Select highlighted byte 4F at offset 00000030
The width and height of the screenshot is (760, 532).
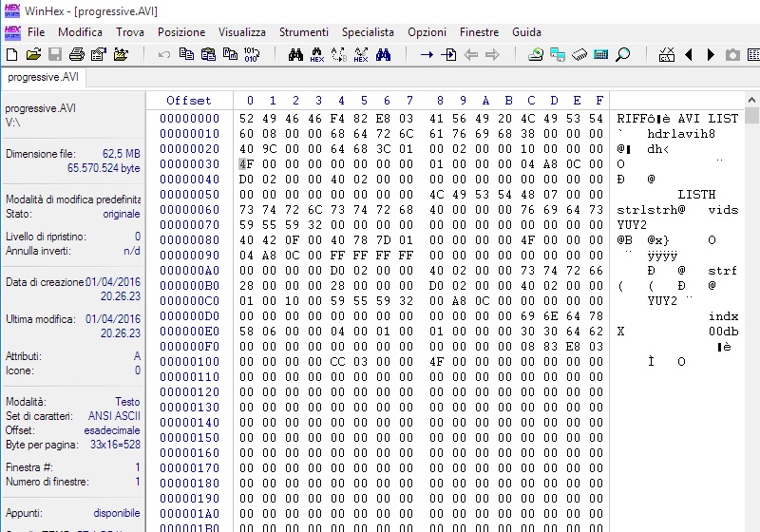tap(246, 163)
